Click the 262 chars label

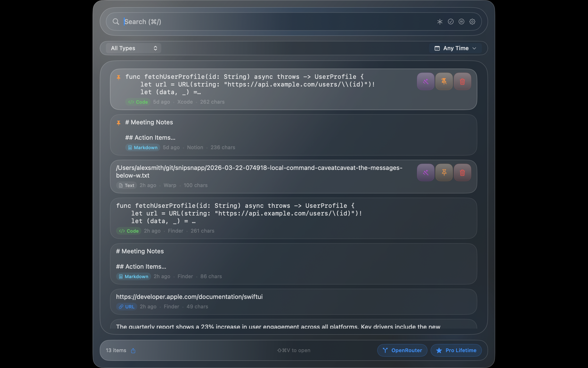point(212,102)
